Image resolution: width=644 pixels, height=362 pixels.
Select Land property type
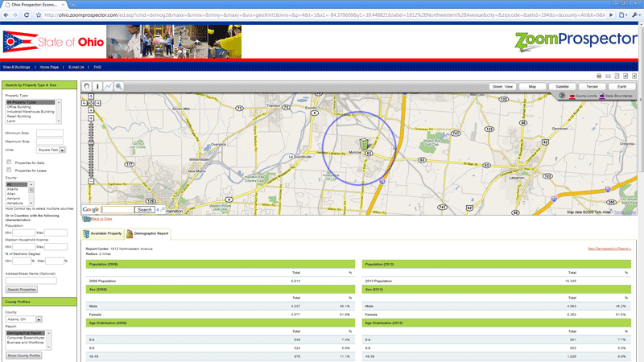[x=11, y=121]
